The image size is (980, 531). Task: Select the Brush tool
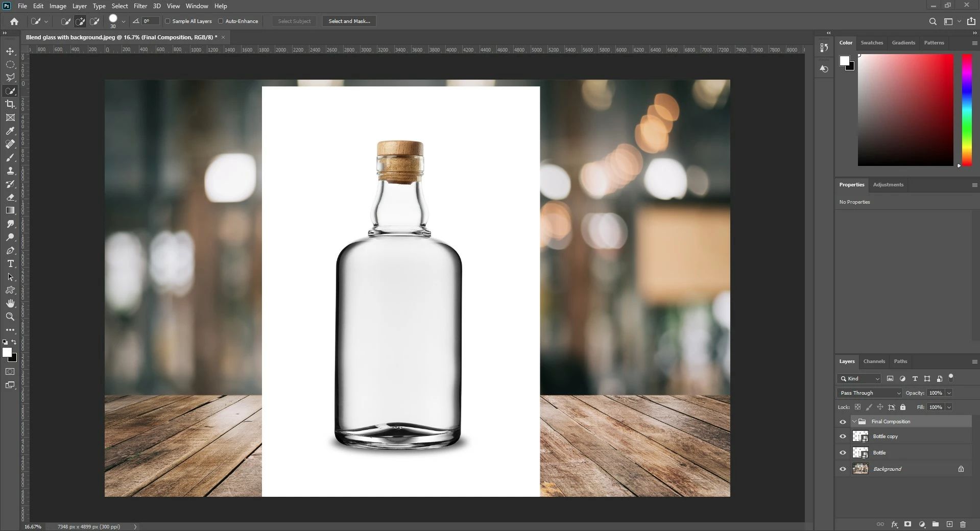coord(10,157)
